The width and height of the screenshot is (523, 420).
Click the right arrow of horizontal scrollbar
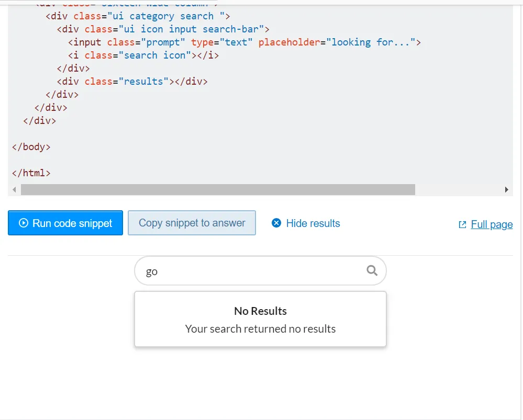pos(506,189)
